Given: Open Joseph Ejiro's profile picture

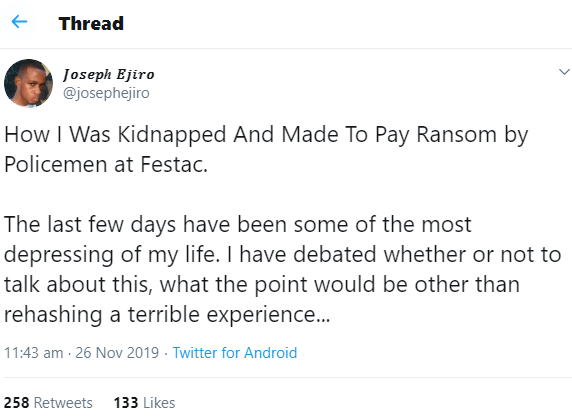Looking at the screenshot, I should click(x=28, y=83).
